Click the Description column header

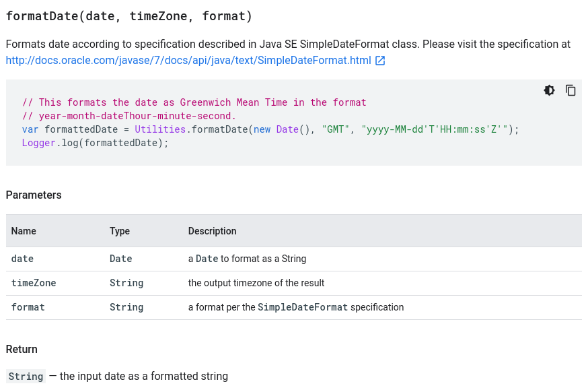(x=212, y=231)
